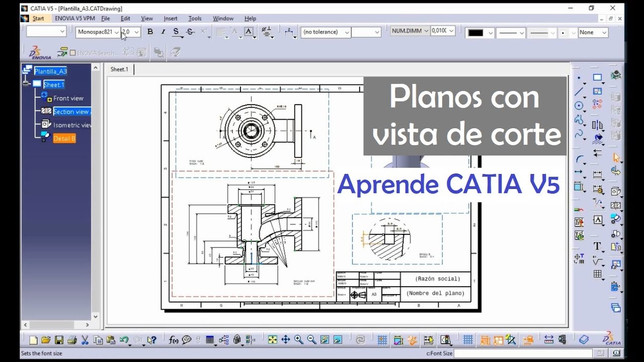This screenshot has height=362, width=644.
Task: Open the Edit menu
Action: tap(125, 18)
